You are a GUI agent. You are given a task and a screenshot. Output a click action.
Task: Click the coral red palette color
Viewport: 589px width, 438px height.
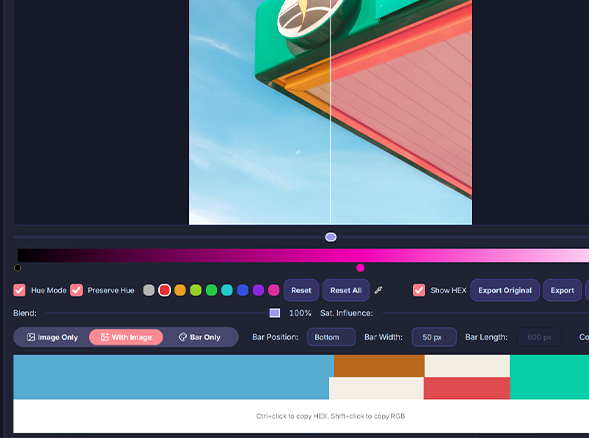pyautogui.click(x=467, y=388)
